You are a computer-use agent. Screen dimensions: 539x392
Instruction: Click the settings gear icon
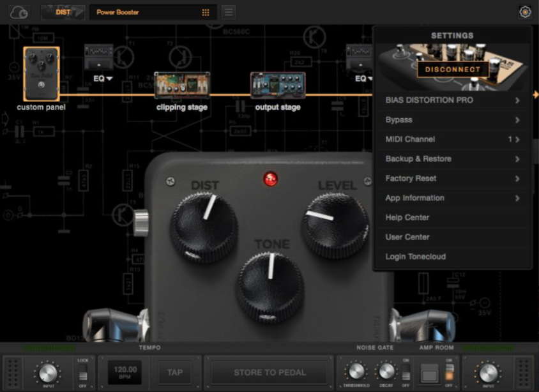525,12
